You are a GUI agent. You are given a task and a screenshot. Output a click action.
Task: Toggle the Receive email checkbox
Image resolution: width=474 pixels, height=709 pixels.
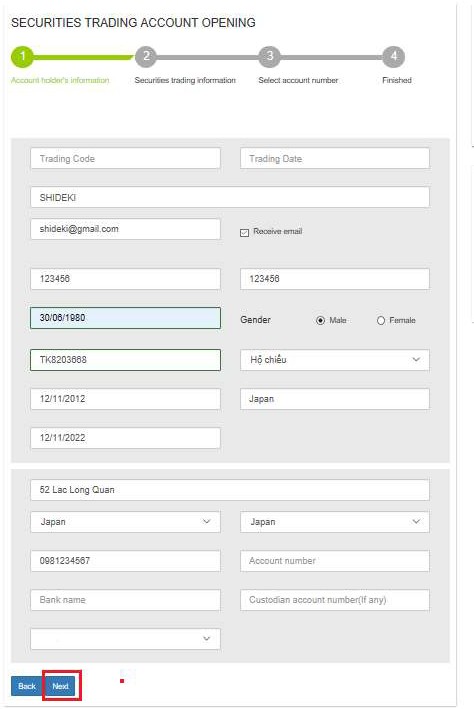tap(244, 232)
